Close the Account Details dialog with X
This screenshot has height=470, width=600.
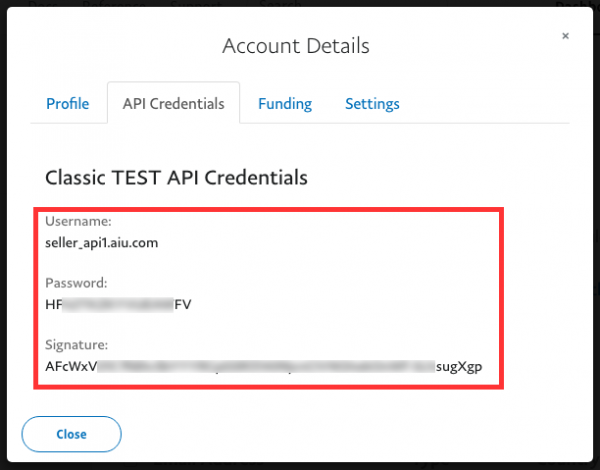(x=565, y=36)
